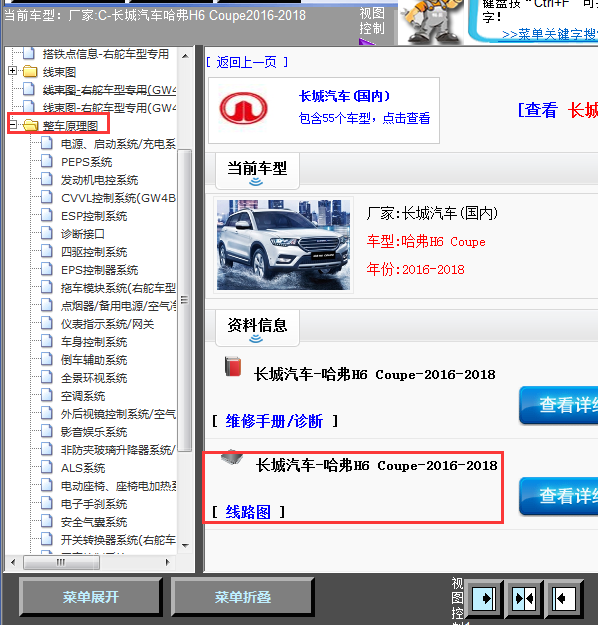Image resolution: width=598 pixels, height=625 pixels.
Task: Click 菜单折叠 button
Action: 242,597
